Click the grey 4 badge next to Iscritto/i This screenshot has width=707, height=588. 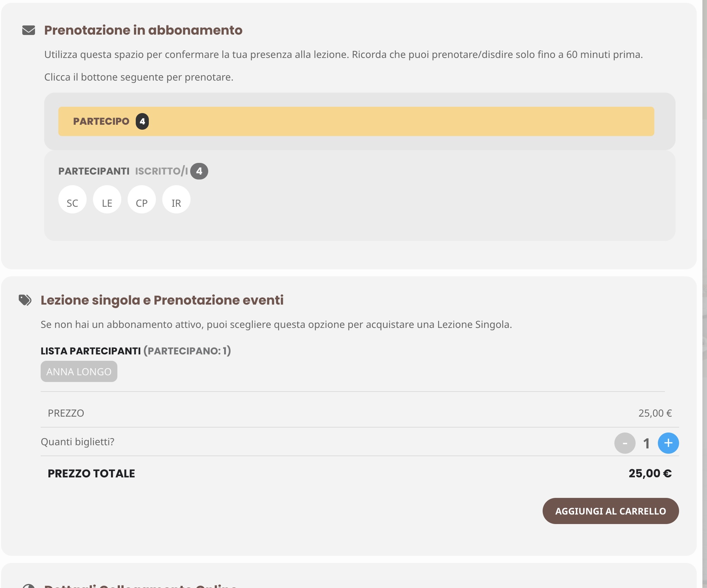click(x=199, y=171)
